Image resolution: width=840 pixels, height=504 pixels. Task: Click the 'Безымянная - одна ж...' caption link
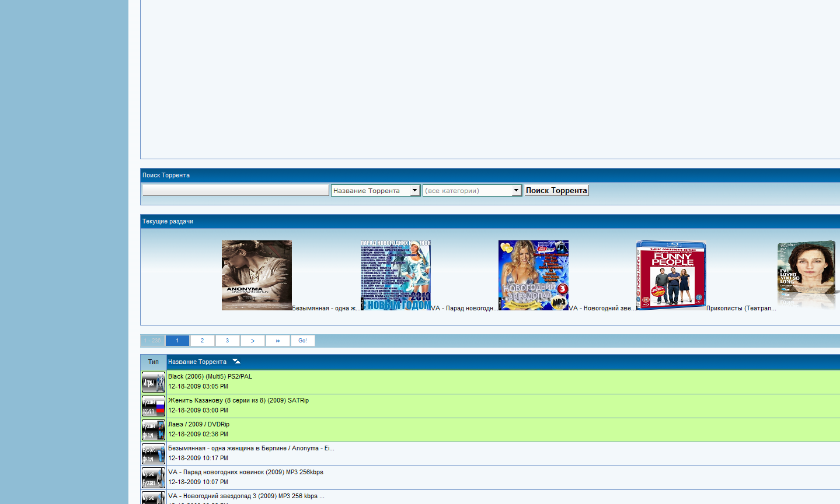(326, 308)
